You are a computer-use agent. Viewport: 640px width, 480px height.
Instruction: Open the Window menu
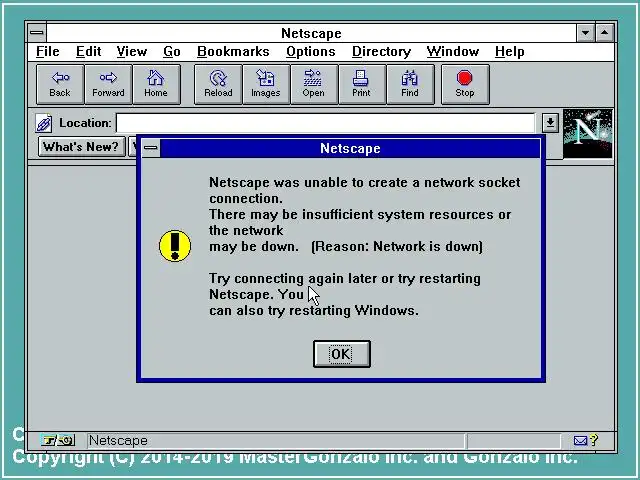point(453,51)
